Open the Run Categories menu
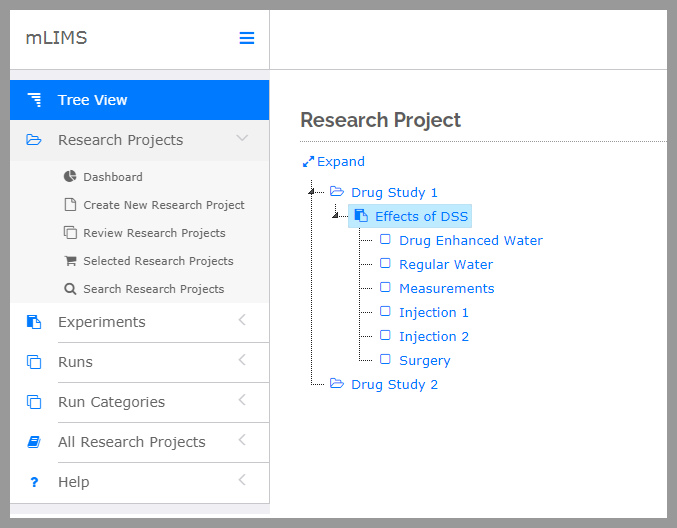Viewport: 677px width, 528px height. (111, 402)
